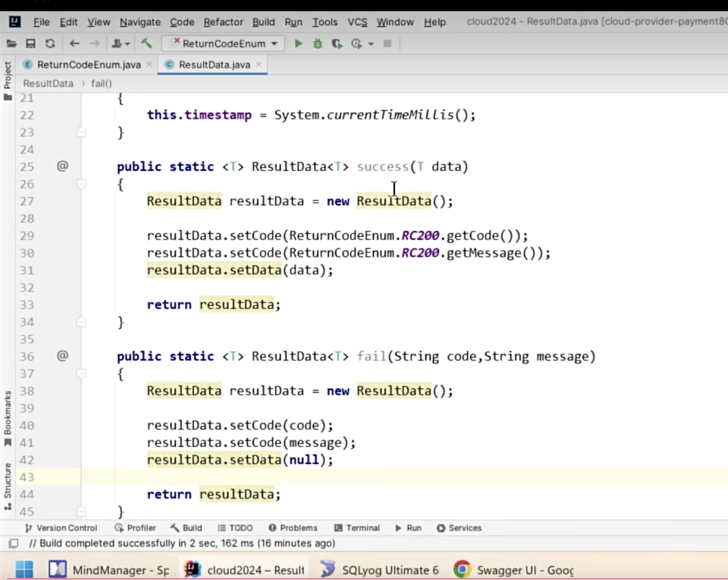This screenshot has width=728, height=580.
Task: Open the Problems tool window
Action: tap(293, 528)
